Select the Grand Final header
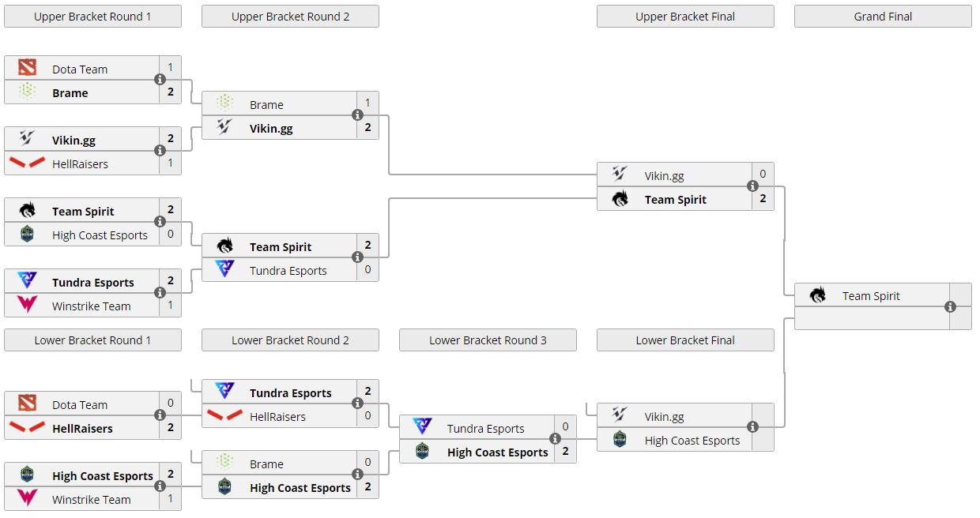Viewport: 980px width, 518px height. pyautogui.click(x=883, y=17)
